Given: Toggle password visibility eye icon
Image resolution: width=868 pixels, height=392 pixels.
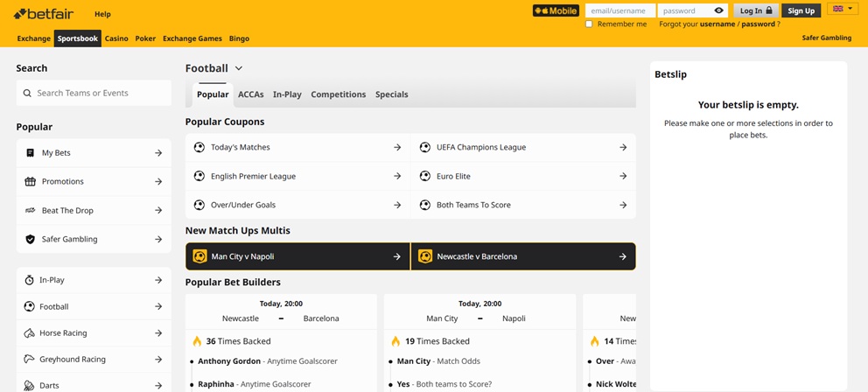Looking at the screenshot, I should click(x=718, y=10).
